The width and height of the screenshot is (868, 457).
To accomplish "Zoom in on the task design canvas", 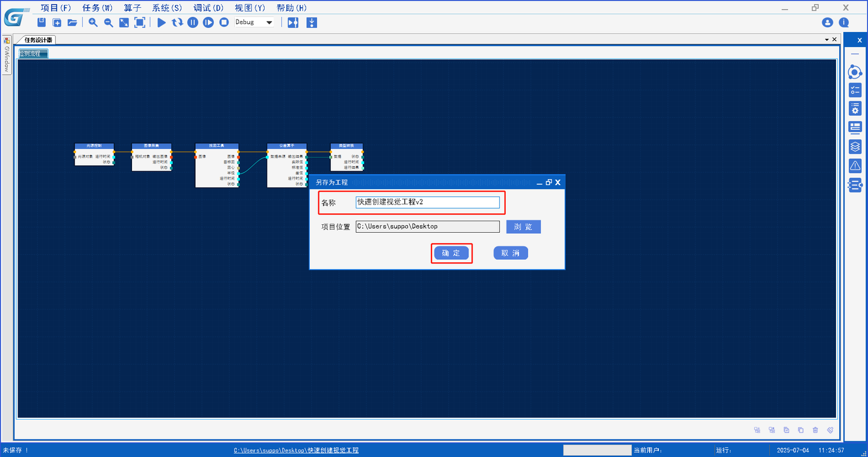I will tap(93, 22).
